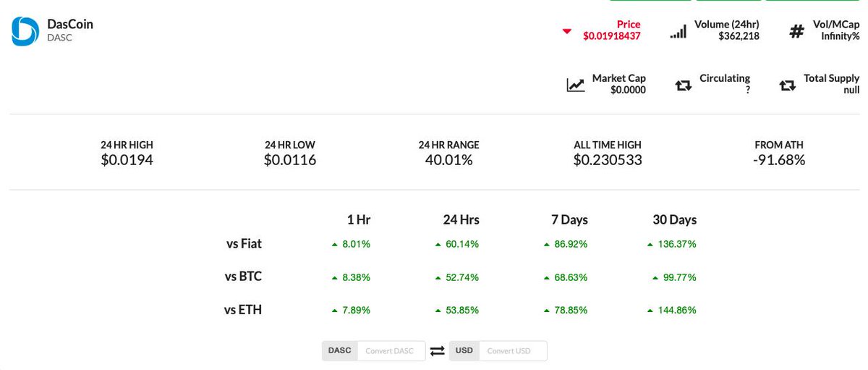Click the vs ETH row label
Image resolution: width=868 pixels, height=370 pixels.
click(x=243, y=310)
